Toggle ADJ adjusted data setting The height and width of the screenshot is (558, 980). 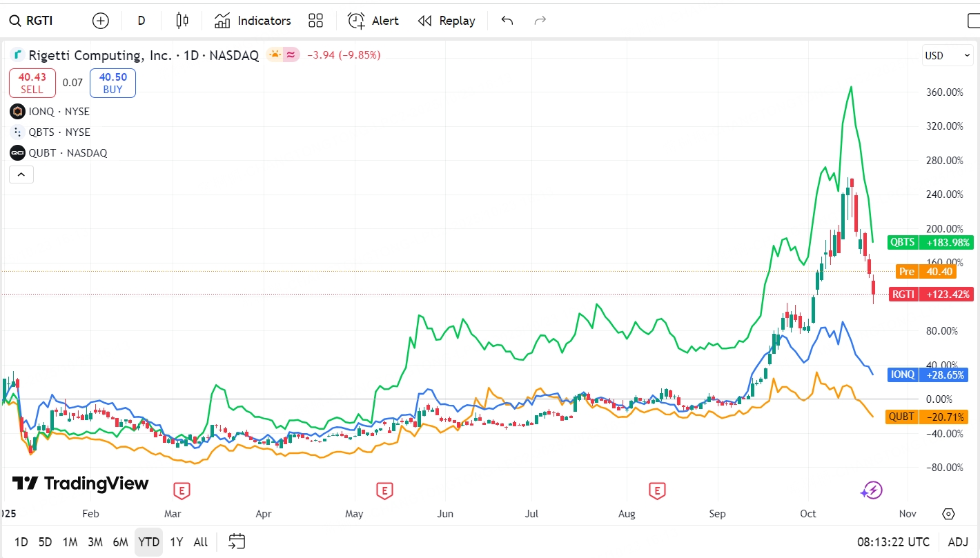click(958, 542)
